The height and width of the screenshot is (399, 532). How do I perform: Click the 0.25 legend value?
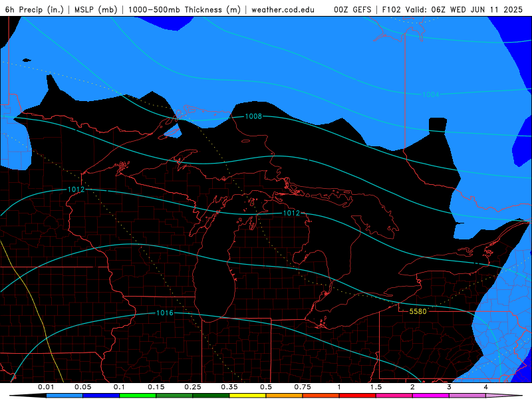click(x=193, y=387)
